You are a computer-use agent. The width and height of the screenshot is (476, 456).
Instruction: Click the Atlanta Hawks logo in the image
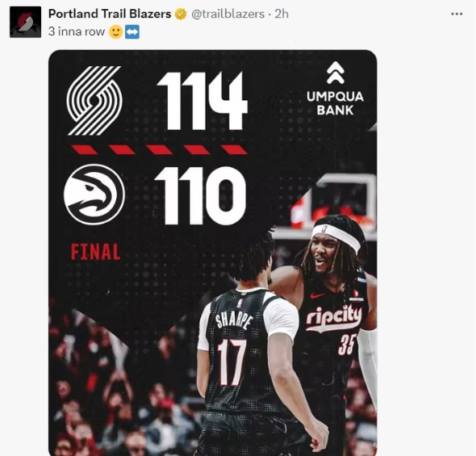click(94, 195)
